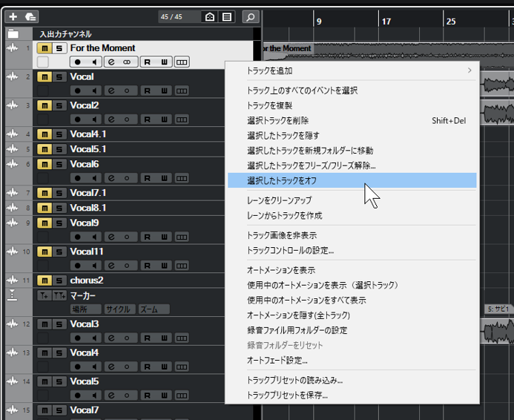This screenshot has width=514, height=420.
Task: Select 選択したトラックをオフ menu item
Action: (352, 180)
